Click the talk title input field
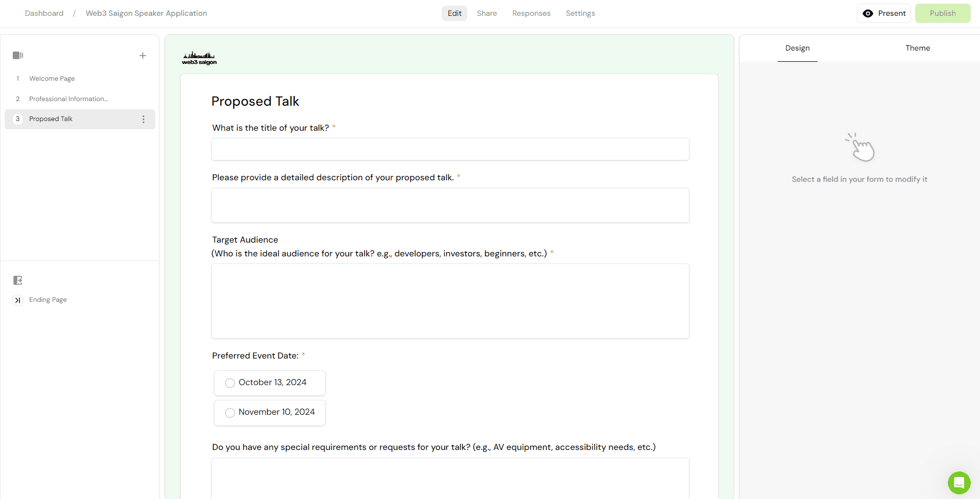The image size is (980, 499). pyautogui.click(x=450, y=149)
